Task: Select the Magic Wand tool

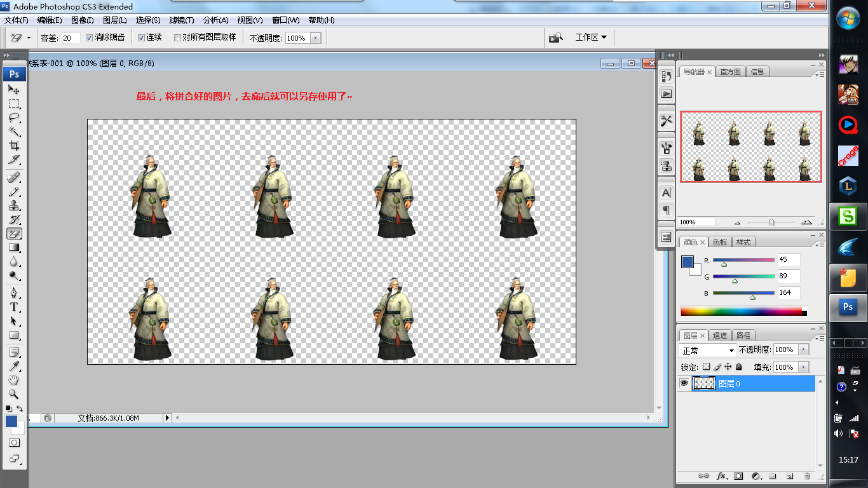Action: tap(14, 132)
